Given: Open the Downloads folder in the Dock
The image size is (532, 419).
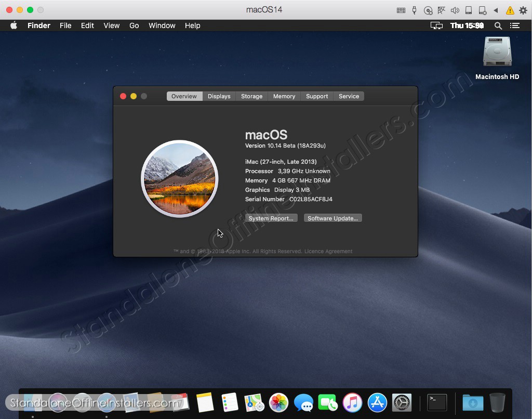Looking at the screenshot, I should coord(473,402).
